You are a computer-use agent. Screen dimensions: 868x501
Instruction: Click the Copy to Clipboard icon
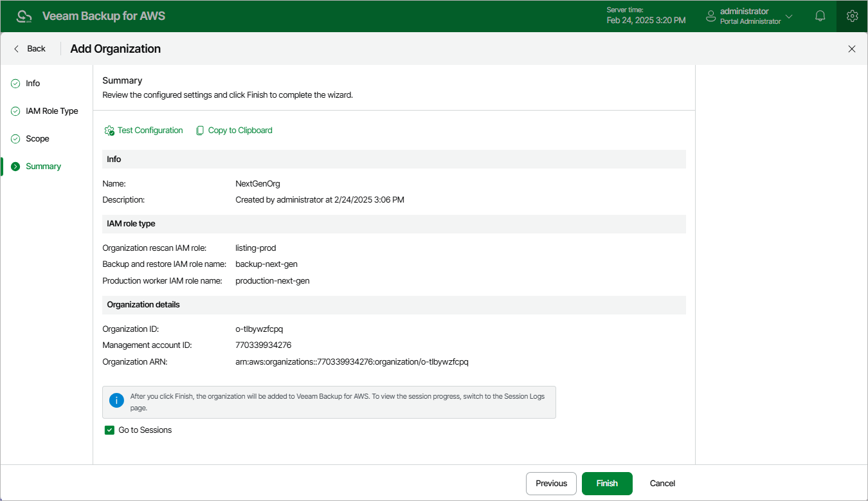200,131
